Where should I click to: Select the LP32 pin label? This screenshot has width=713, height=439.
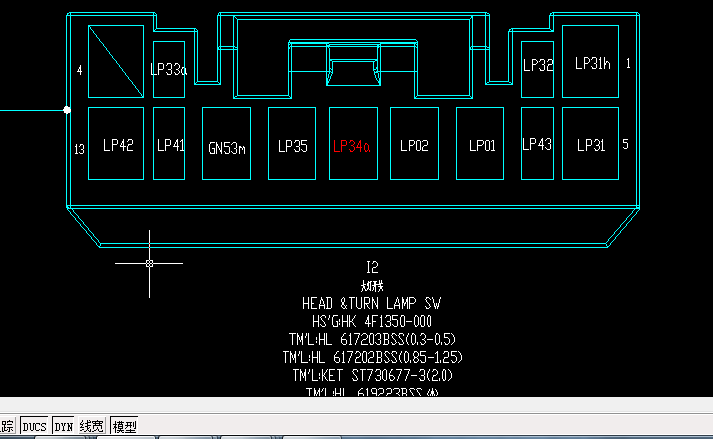click(x=538, y=66)
